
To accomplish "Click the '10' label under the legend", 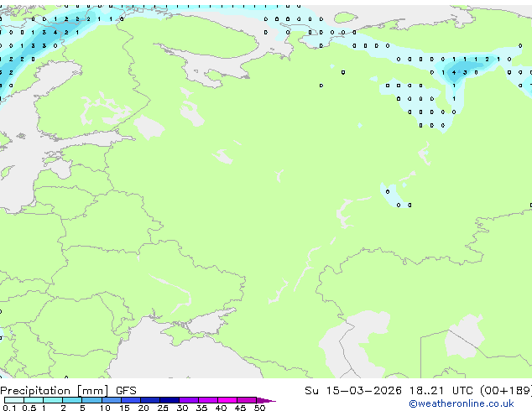I will (x=105, y=408).
